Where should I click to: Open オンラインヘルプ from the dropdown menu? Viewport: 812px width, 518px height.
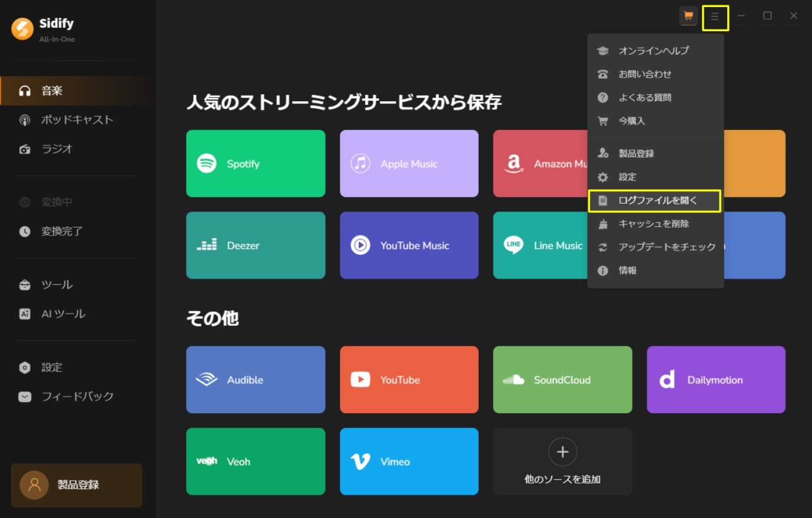point(655,51)
